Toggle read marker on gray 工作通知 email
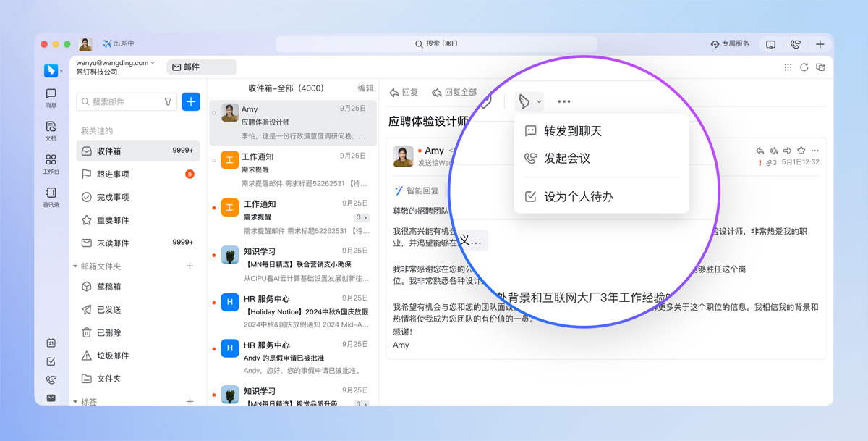 (x=214, y=160)
